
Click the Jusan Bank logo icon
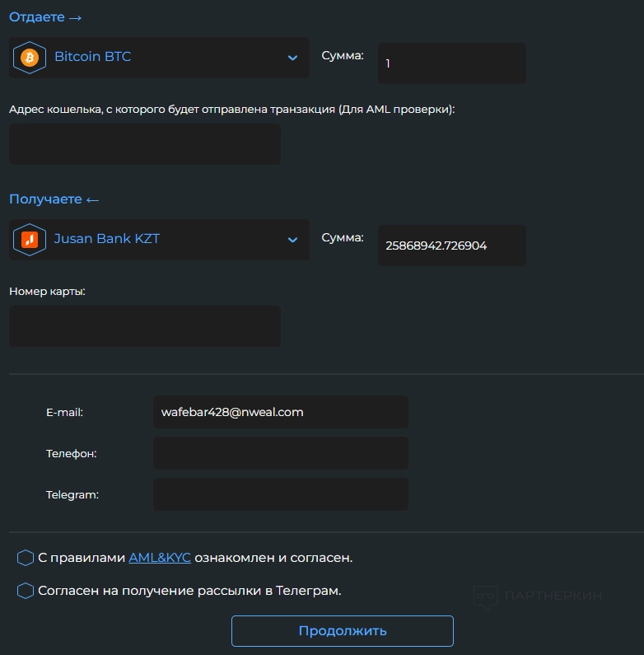30,240
